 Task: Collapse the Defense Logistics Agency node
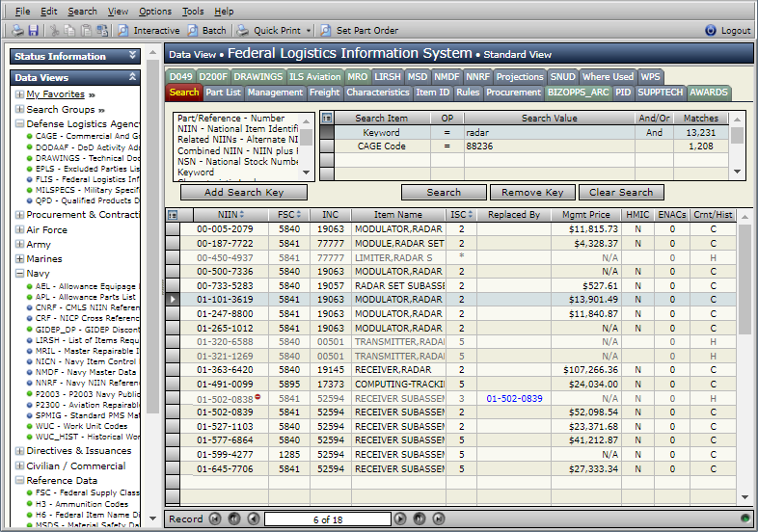tap(19, 123)
